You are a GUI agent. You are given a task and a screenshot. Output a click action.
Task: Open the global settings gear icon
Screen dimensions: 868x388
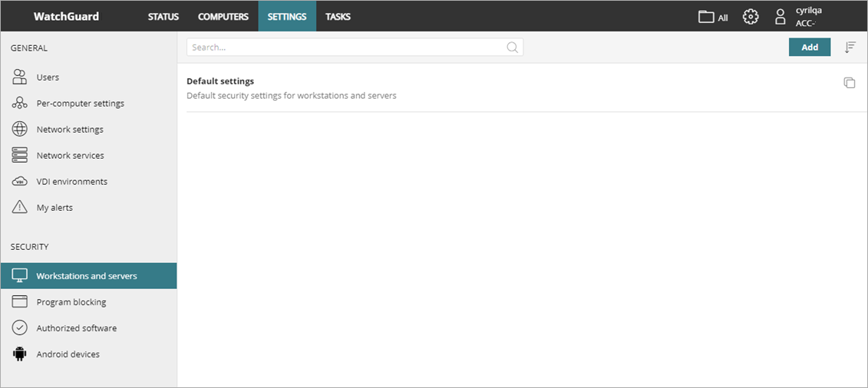click(x=750, y=17)
